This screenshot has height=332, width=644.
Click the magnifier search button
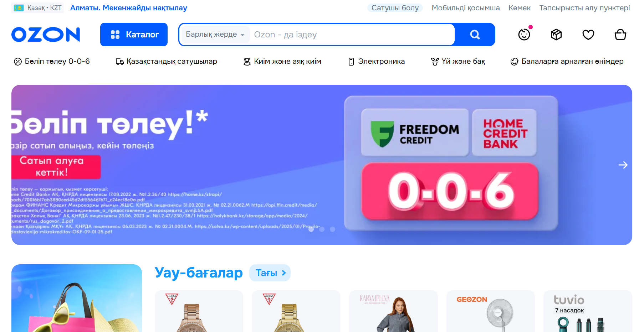(475, 35)
